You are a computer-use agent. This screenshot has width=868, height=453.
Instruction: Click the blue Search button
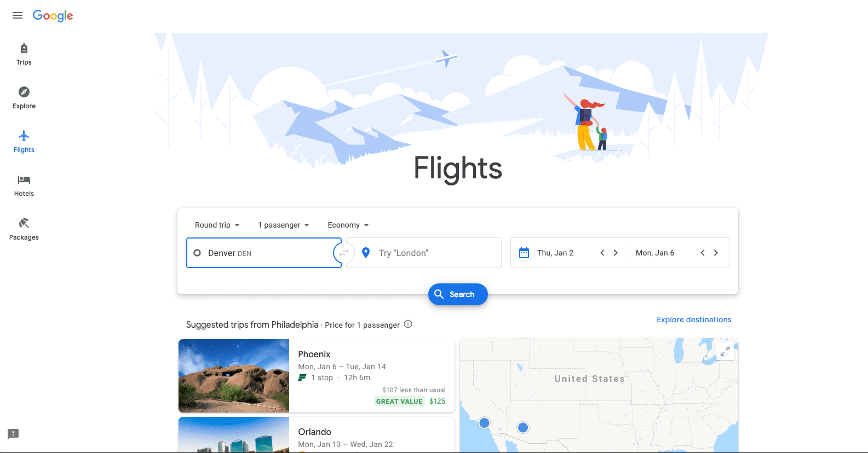point(458,294)
